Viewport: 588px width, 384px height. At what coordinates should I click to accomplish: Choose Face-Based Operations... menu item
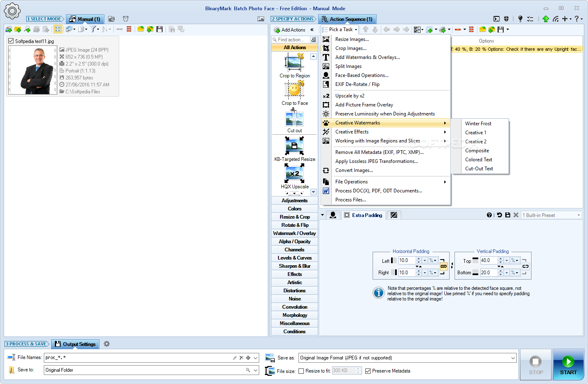click(386, 75)
